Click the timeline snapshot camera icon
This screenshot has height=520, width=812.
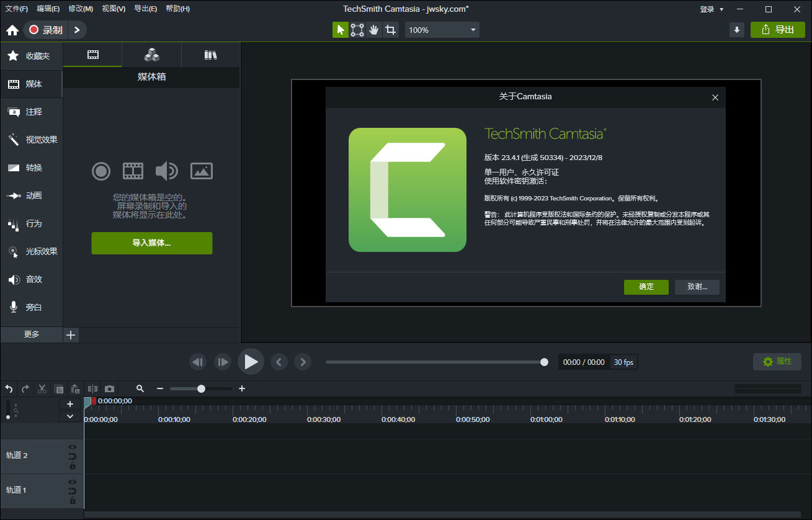click(x=109, y=389)
